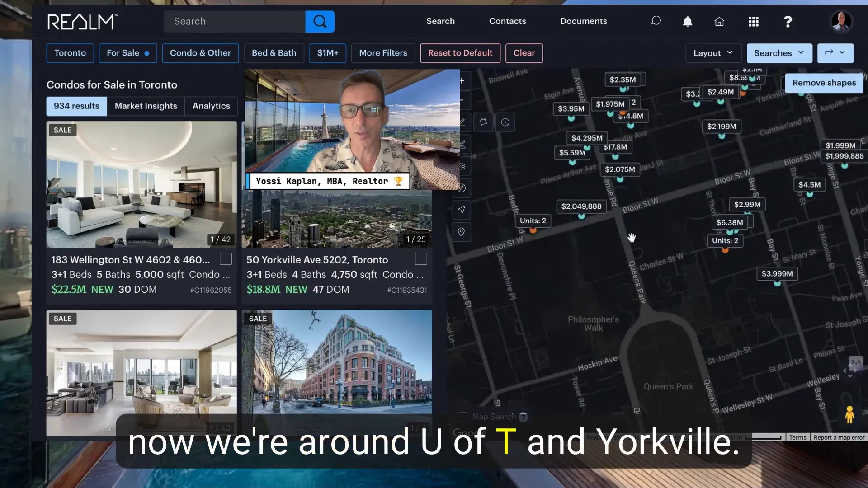Click the $2.49M map price marker

point(721,92)
